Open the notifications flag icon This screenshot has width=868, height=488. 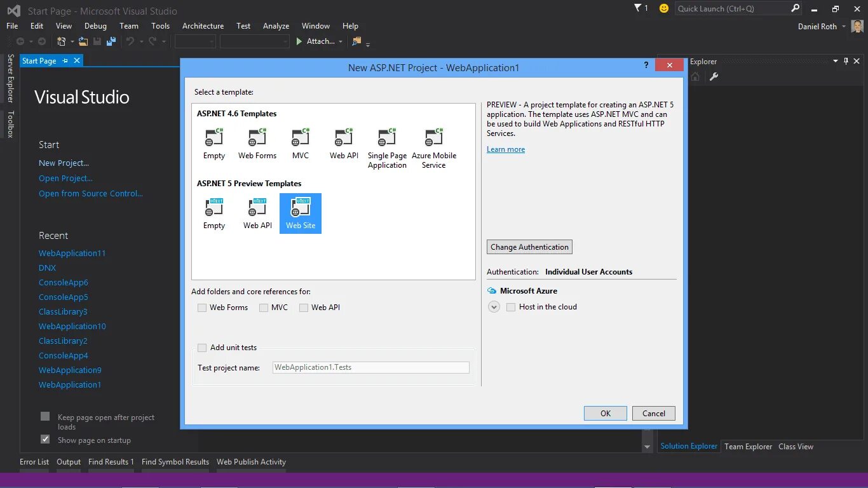(638, 8)
